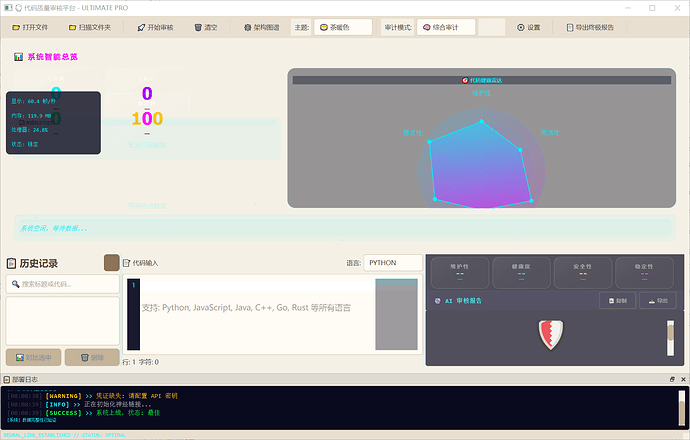The image size is (690, 440).
Task: Click the empty history records list
Action: (62, 321)
